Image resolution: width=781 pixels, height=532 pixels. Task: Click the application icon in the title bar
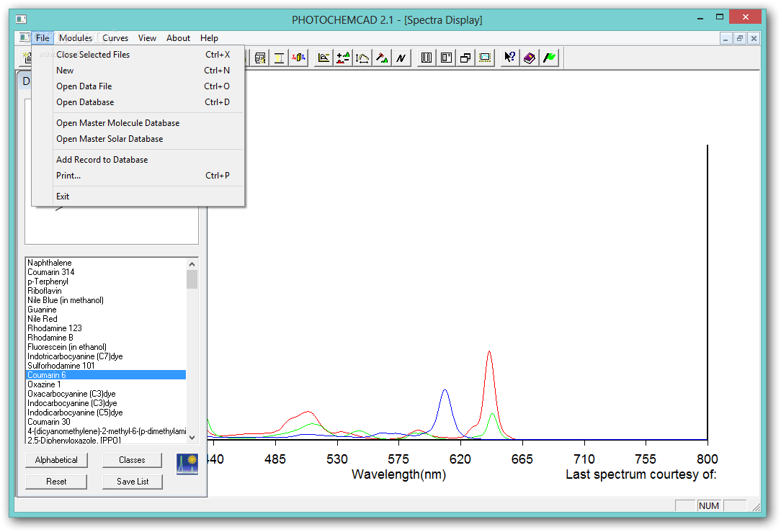click(21, 19)
